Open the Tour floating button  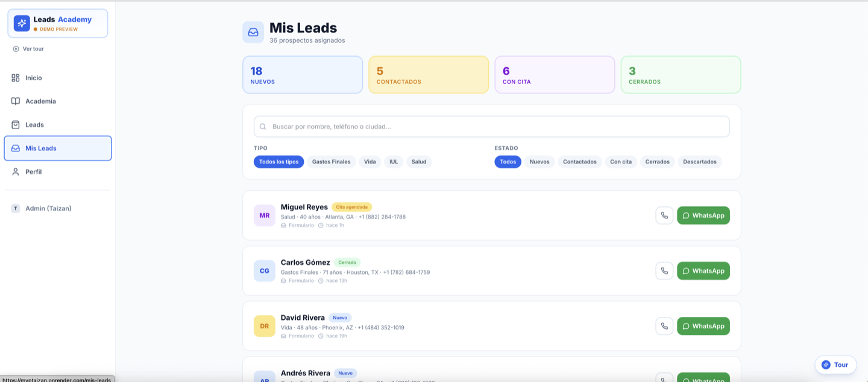click(x=835, y=364)
